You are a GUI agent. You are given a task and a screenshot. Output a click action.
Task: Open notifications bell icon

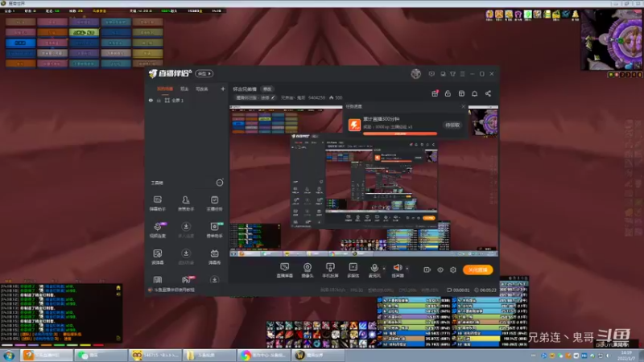pyautogui.click(x=474, y=93)
